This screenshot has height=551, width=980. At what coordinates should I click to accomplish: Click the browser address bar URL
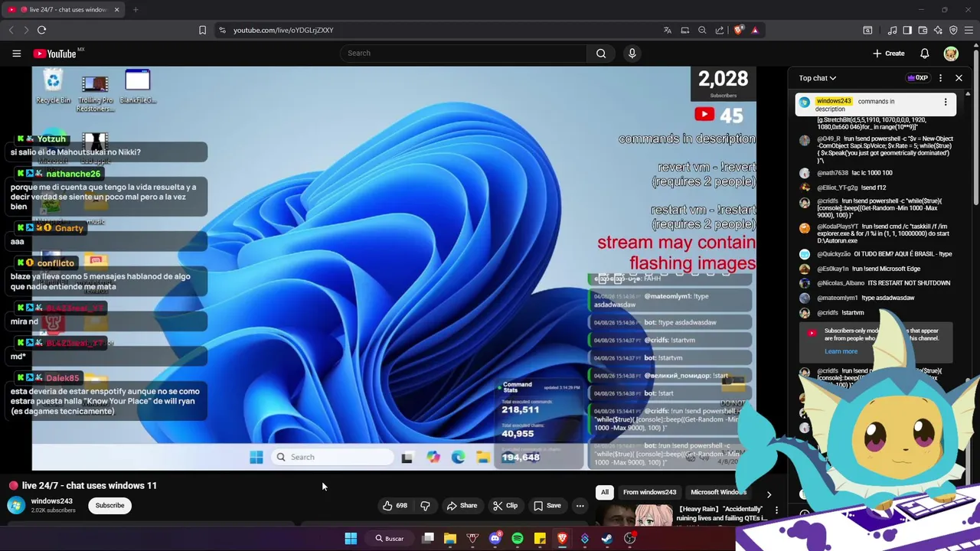coord(283,30)
